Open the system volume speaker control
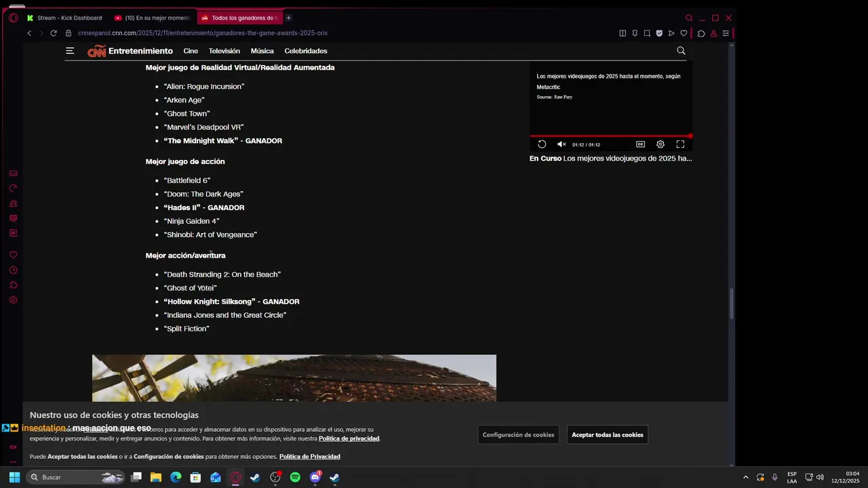The width and height of the screenshot is (868, 488). [x=820, y=477]
